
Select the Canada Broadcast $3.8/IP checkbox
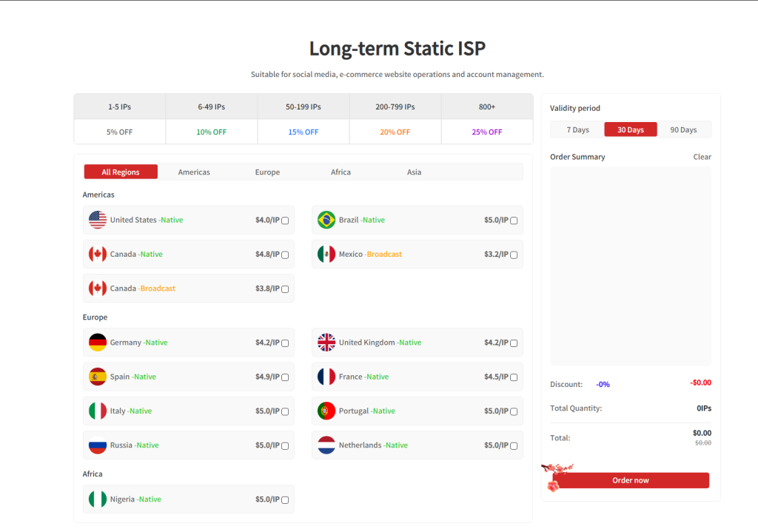(x=285, y=289)
